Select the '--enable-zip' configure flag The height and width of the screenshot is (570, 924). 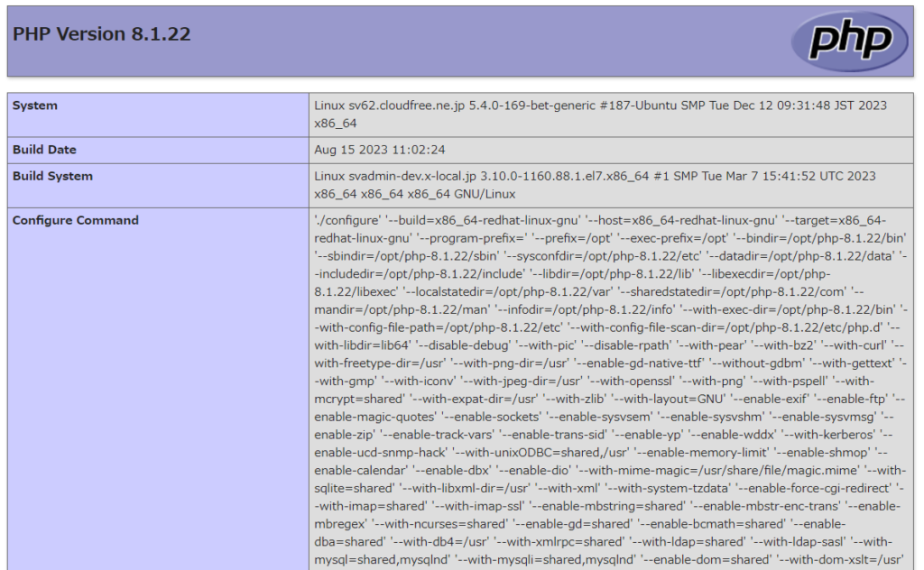click(x=340, y=433)
